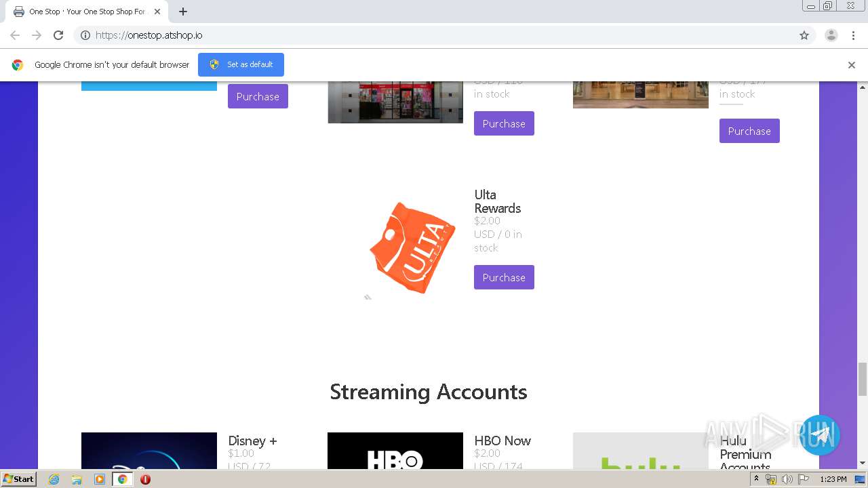Open the Ulta Rewards title link
Viewport: 868px width, 488px height.
click(498, 201)
